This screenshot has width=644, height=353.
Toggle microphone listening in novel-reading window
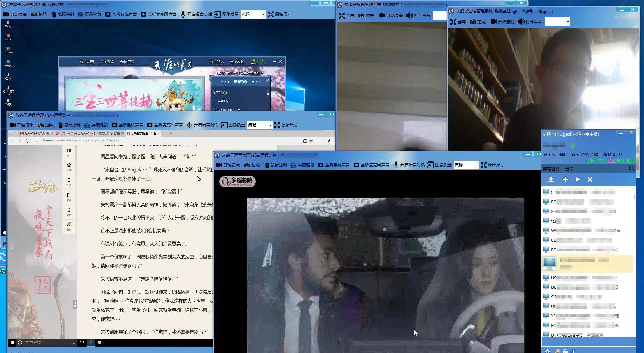coord(165,125)
